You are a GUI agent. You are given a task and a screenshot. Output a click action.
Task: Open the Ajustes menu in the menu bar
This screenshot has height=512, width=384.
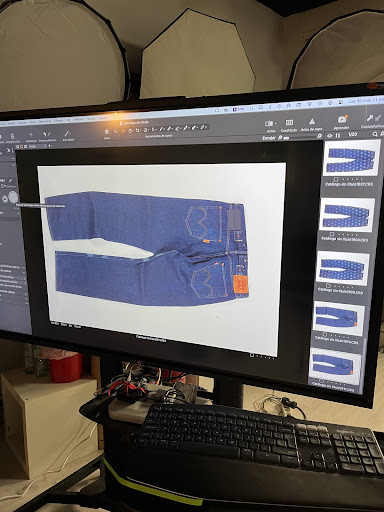pos(22,123)
